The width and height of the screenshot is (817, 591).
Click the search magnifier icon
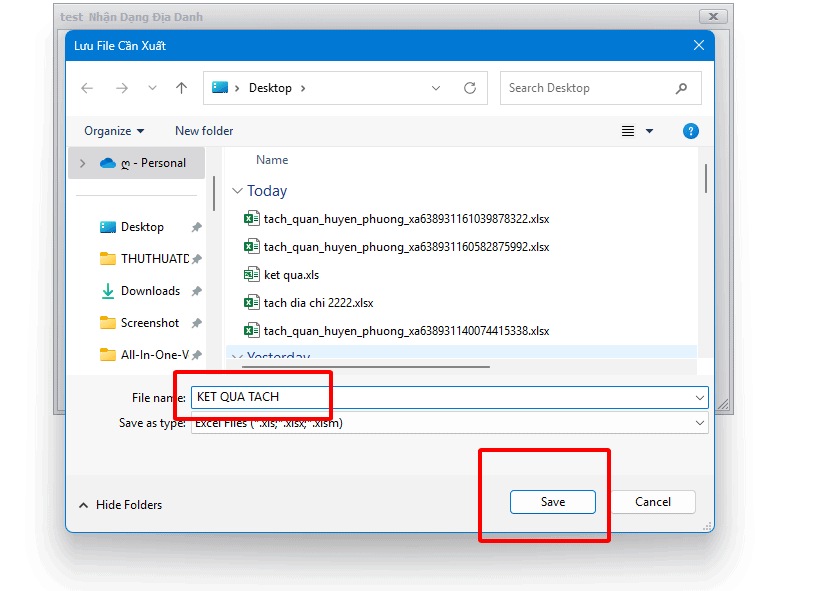682,88
